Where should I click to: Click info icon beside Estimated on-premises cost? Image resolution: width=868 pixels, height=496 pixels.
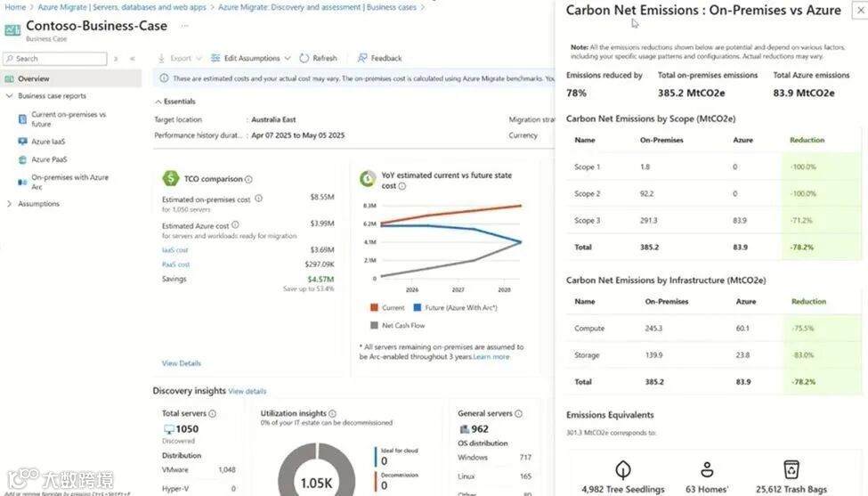coord(258,199)
